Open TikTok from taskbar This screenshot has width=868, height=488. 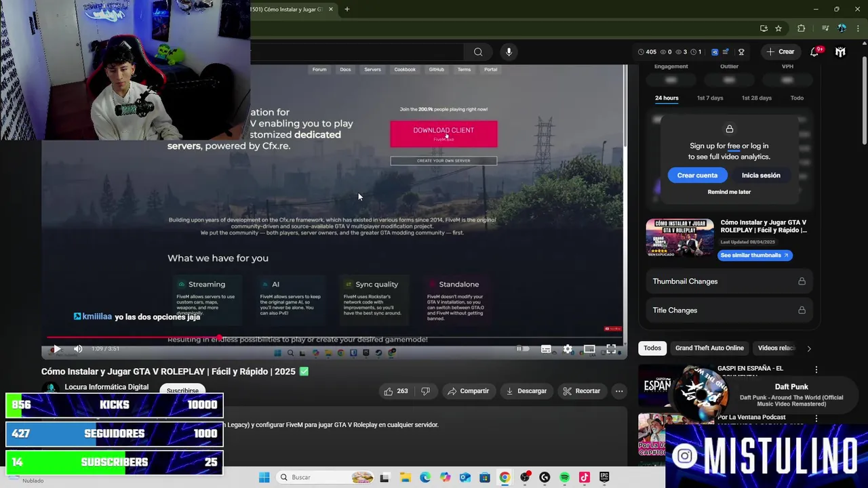pos(584,477)
